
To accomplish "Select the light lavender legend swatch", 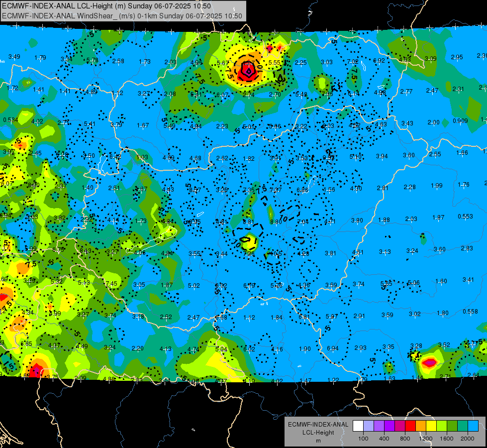I will tap(369, 426).
